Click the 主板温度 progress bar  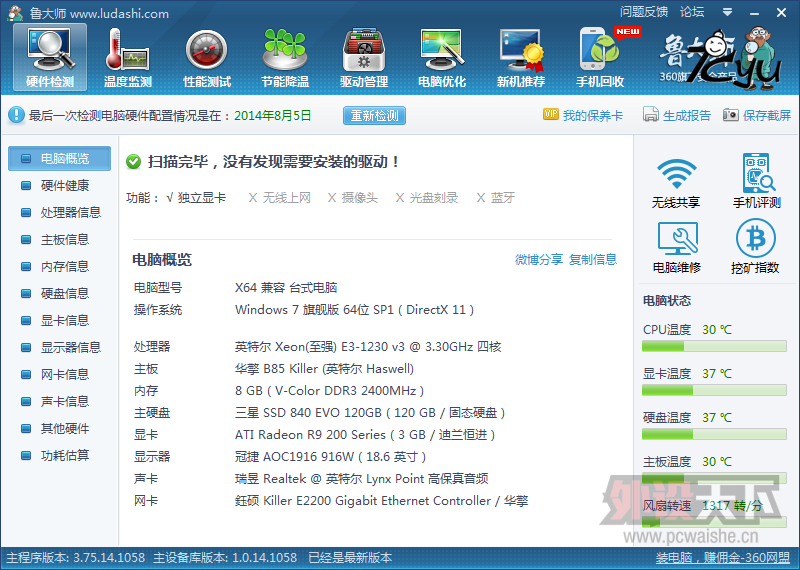[714, 478]
